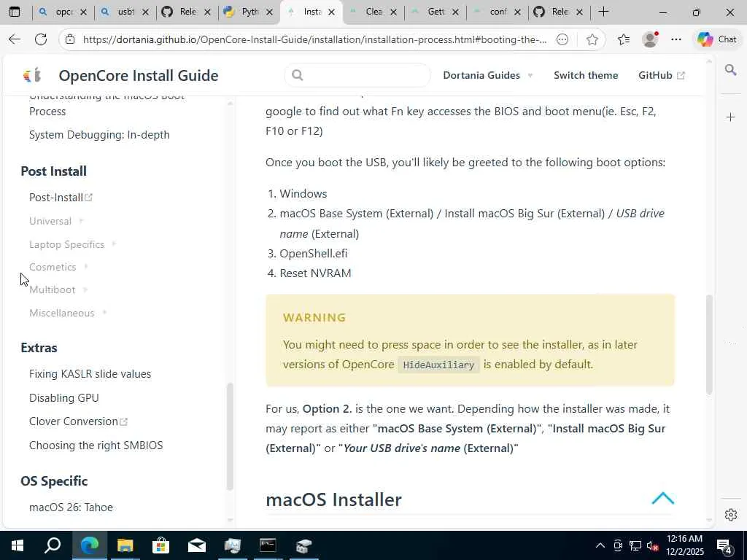Viewport: 747px width, 560px height.
Task: Switch to first 'opc' search tab
Action: coord(63,12)
